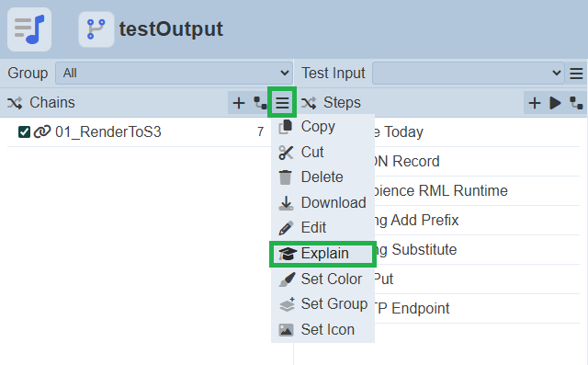
Task: Open the Test Input hamburger menu
Action: pyautogui.click(x=576, y=74)
